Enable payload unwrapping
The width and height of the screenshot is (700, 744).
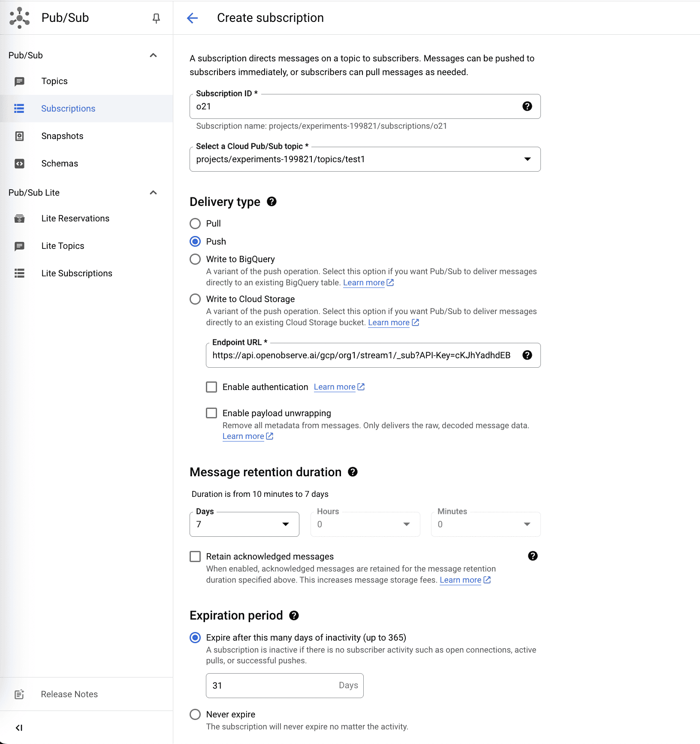tap(211, 413)
